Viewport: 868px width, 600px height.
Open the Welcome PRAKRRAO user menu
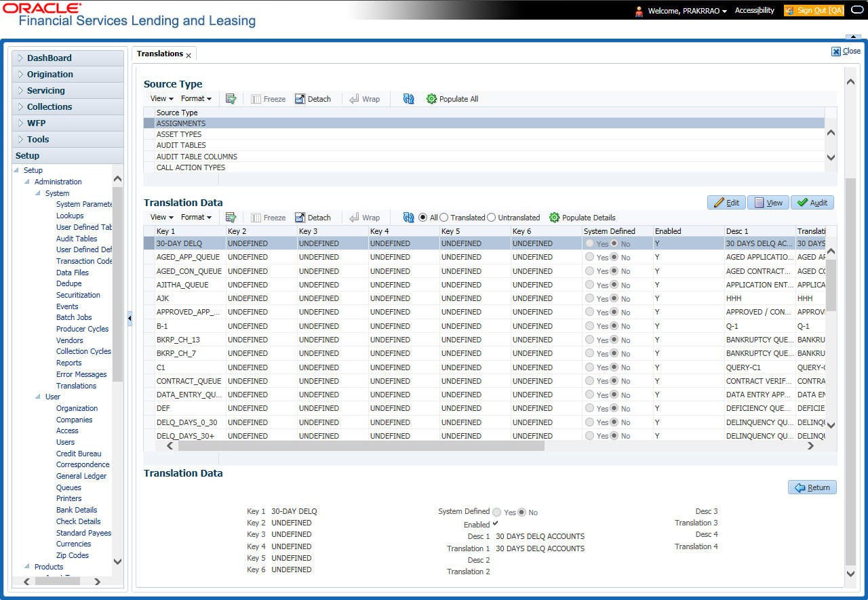(x=687, y=11)
